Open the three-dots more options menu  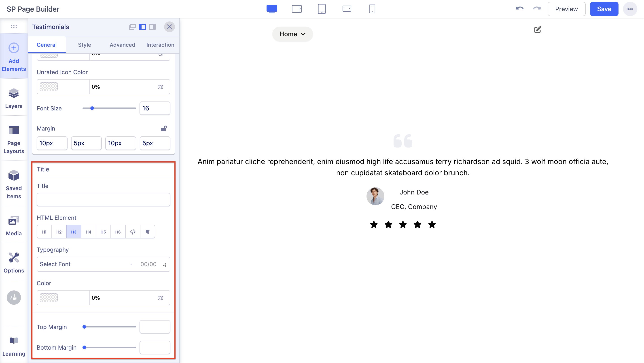(x=630, y=9)
